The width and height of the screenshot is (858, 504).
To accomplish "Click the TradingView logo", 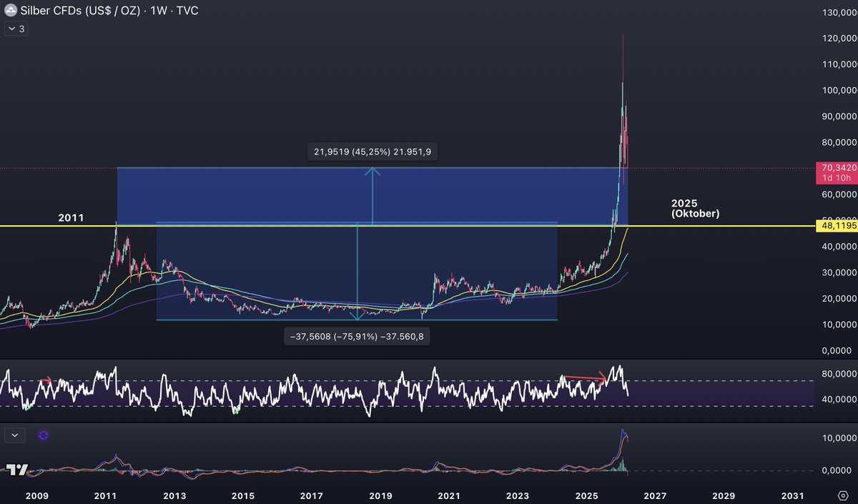I will coord(17,470).
